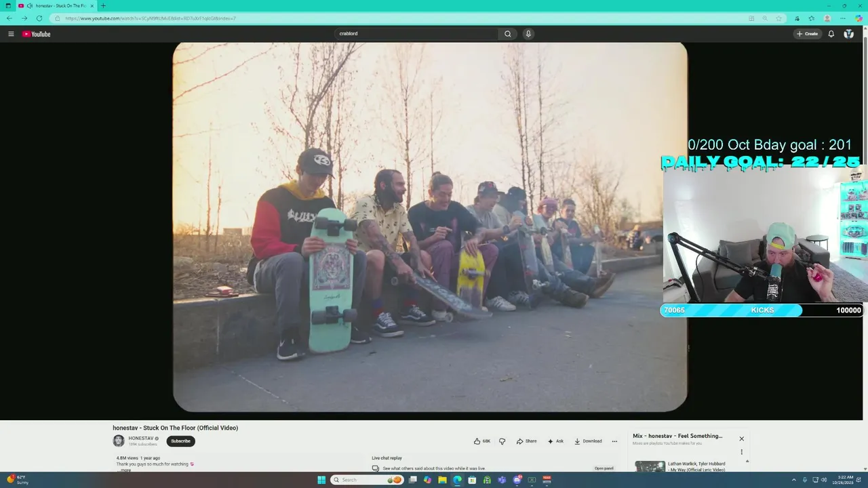Go to the YouTube home logo

coord(36,34)
